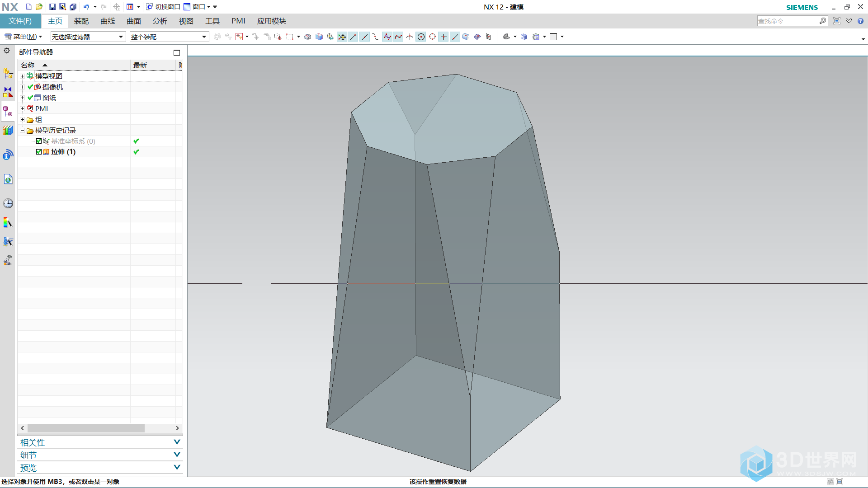
Task: Open the 无选择过滤器 selection filter dropdown
Action: click(88, 37)
